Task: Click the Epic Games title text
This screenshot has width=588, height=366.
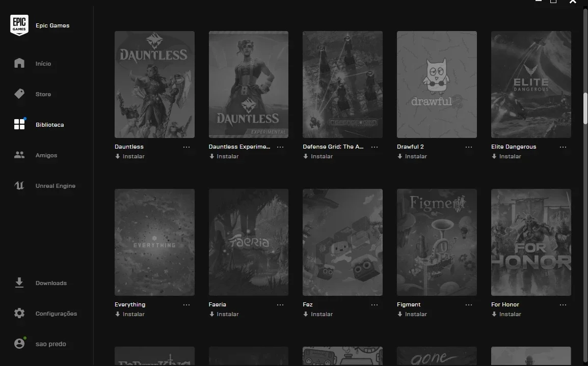Action: point(52,25)
